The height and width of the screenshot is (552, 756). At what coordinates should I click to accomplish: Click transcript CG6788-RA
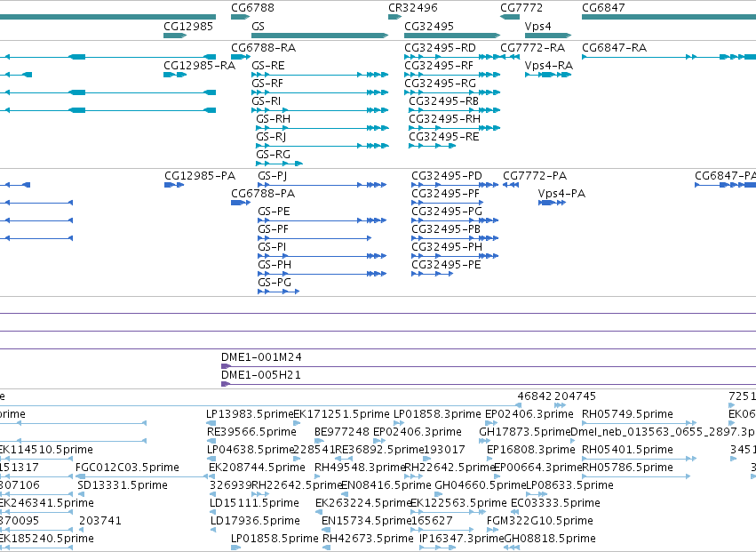coord(241,57)
